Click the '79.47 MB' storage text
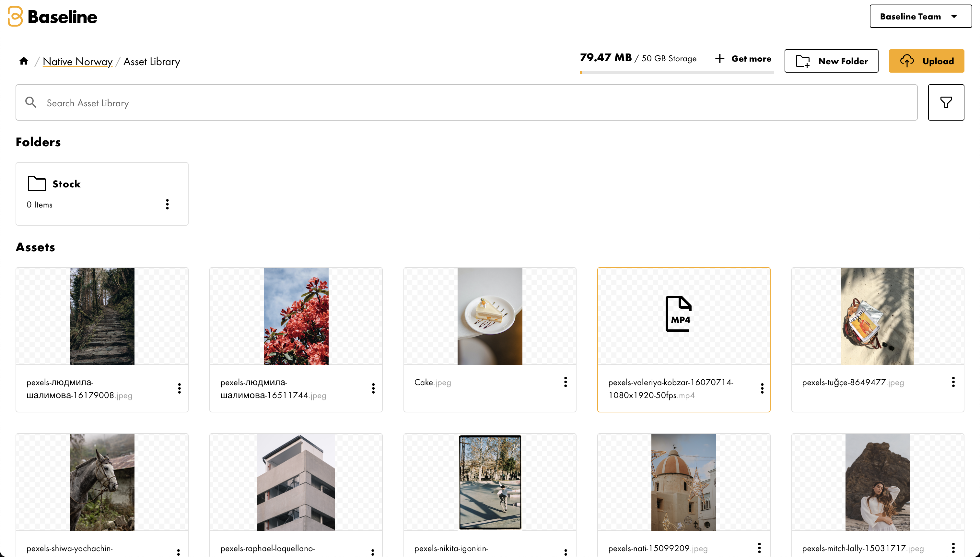980x557 pixels. 605,57
